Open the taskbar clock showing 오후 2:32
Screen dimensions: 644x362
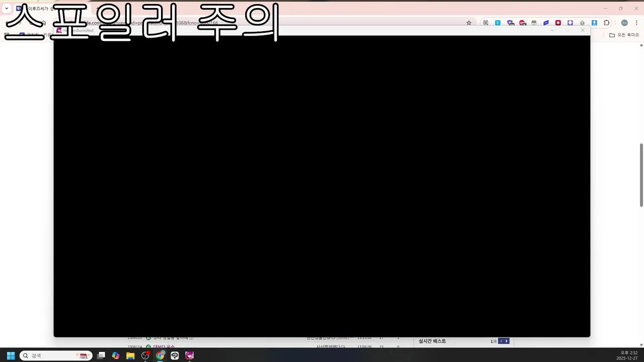click(x=627, y=355)
